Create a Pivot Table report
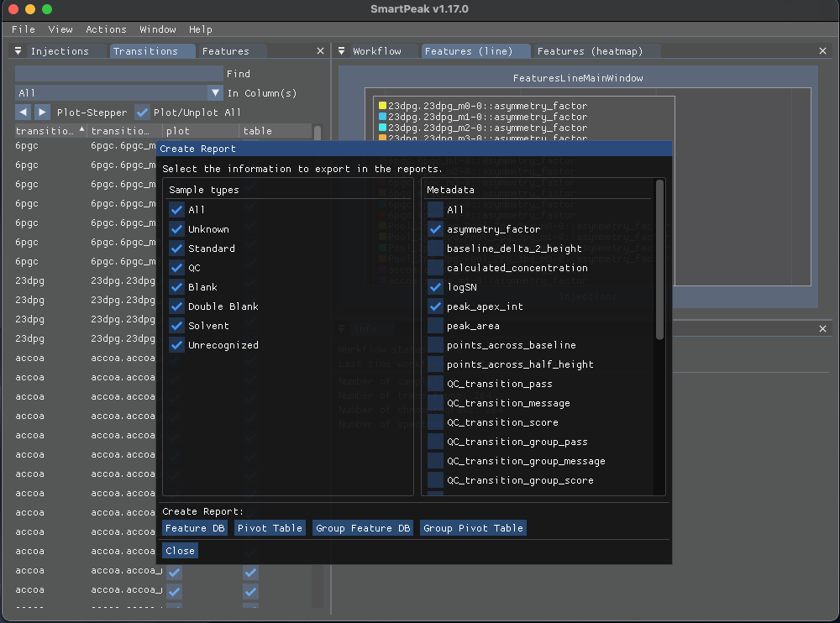Viewport: 840px width, 623px height. [270, 528]
